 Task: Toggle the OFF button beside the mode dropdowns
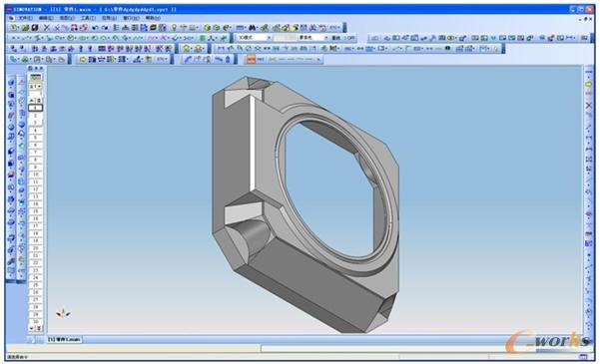coord(350,38)
